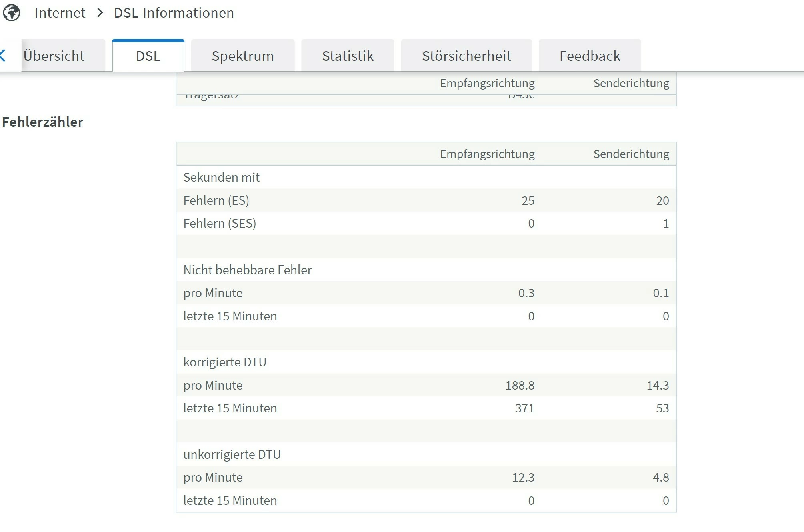Open the Statistik tab
804x532 pixels.
pyautogui.click(x=348, y=56)
